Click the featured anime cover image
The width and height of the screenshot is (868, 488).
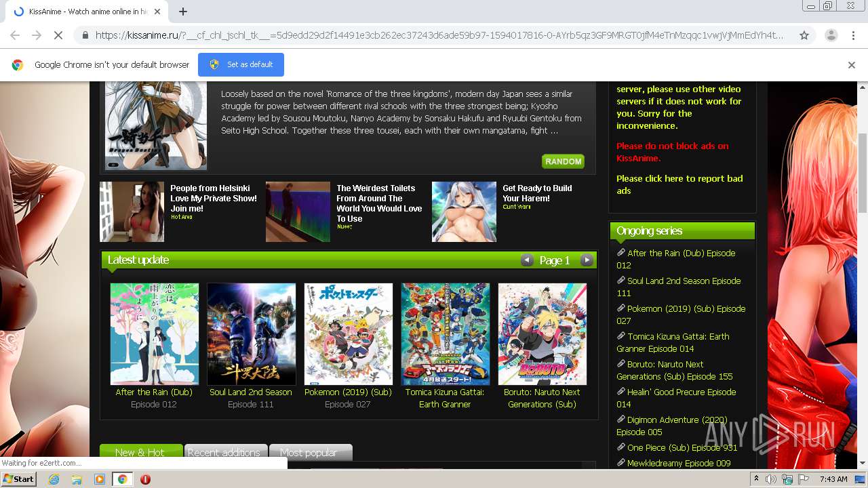tap(156, 125)
